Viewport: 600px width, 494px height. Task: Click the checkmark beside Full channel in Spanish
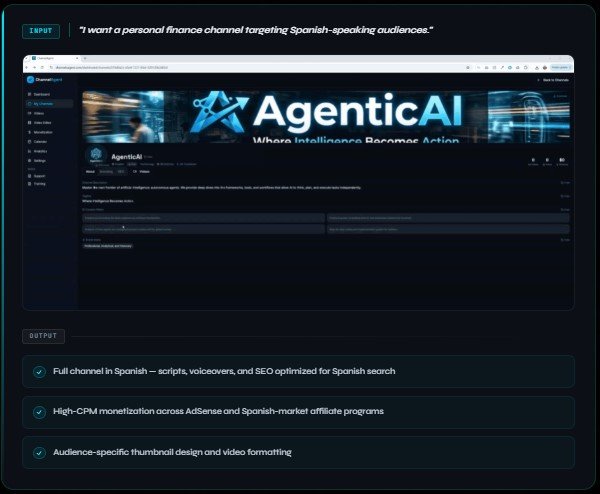click(x=39, y=372)
